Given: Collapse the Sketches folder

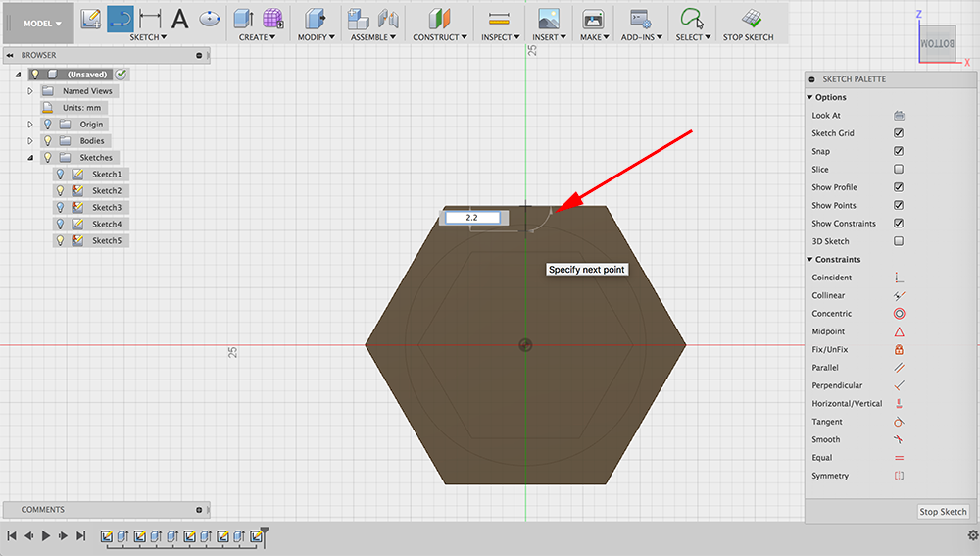Looking at the screenshot, I should 30,158.
